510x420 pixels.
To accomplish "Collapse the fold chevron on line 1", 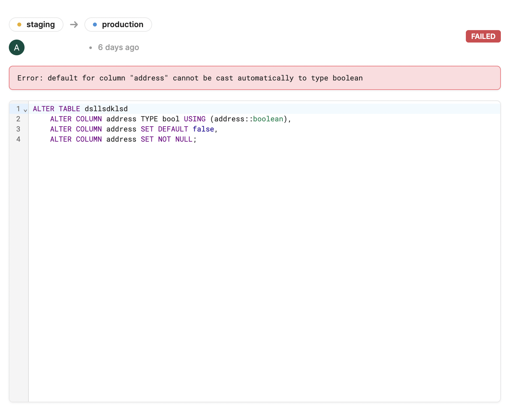I will pyautogui.click(x=25, y=110).
